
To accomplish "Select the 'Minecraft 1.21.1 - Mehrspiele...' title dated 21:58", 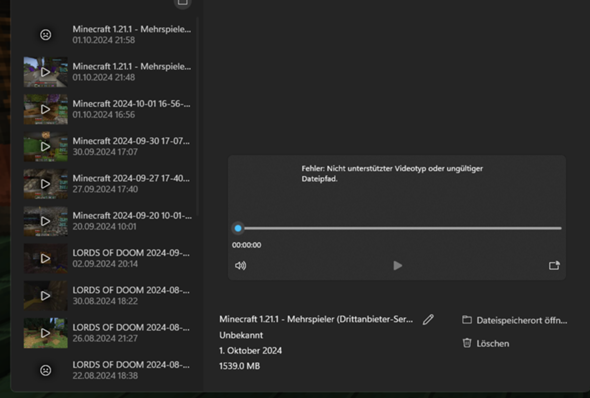I will tap(132, 29).
